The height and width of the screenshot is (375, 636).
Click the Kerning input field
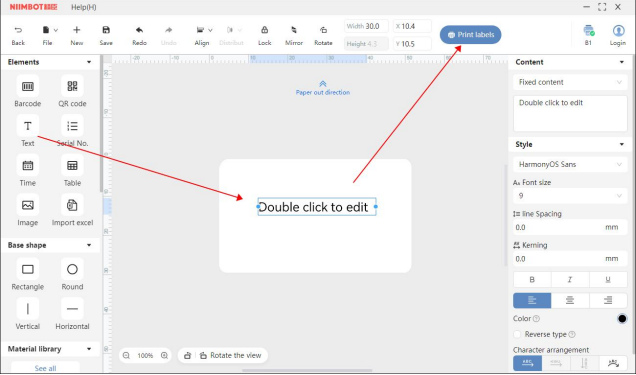pyautogui.click(x=570, y=259)
